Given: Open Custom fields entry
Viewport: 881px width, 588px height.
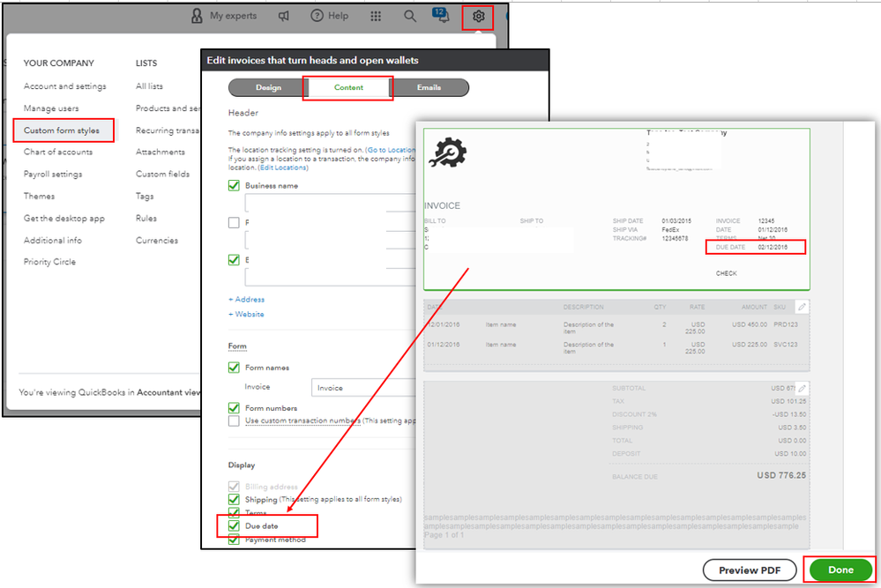Looking at the screenshot, I should [163, 174].
